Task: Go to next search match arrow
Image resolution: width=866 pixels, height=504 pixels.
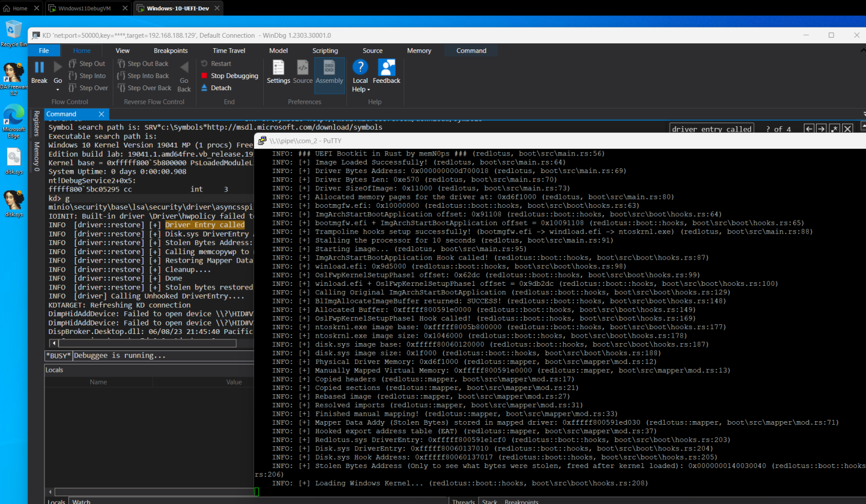Action: pos(821,129)
